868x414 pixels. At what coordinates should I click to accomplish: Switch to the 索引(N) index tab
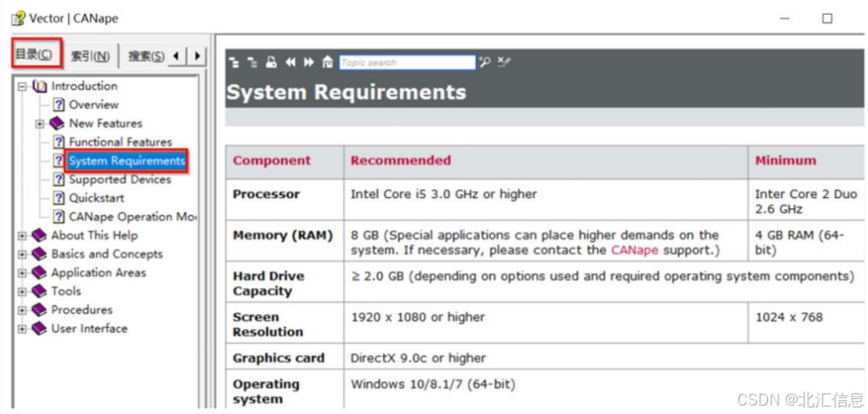pyautogui.click(x=91, y=56)
